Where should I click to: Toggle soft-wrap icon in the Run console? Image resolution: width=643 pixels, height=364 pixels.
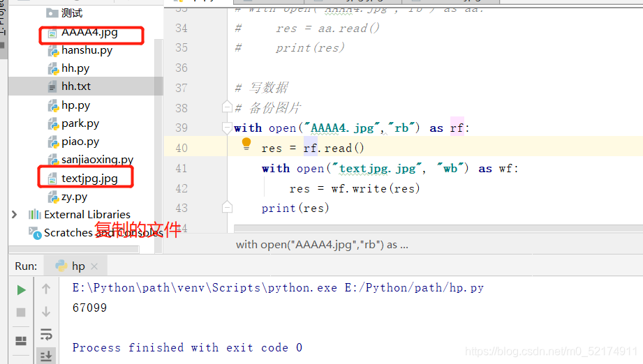(x=46, y=334)
